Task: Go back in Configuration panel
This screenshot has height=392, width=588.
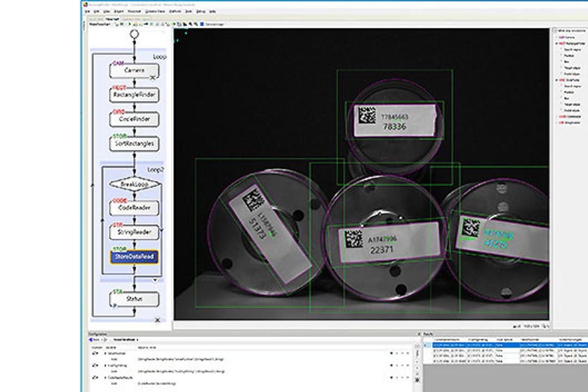Action: click(91, 340)
